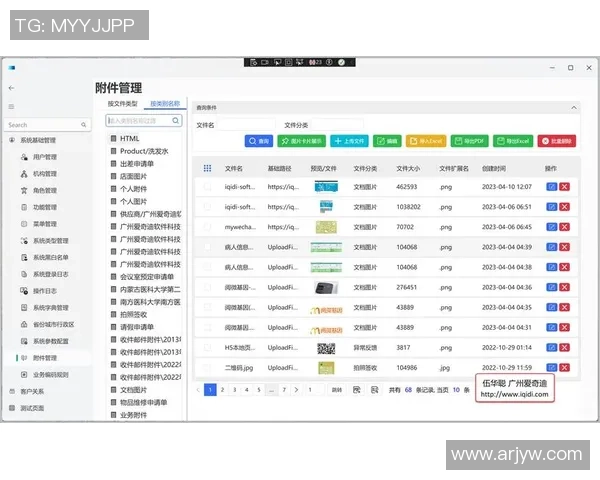Screen dimensions: 600x480
Task: Go to page 2
Action: 222,390
